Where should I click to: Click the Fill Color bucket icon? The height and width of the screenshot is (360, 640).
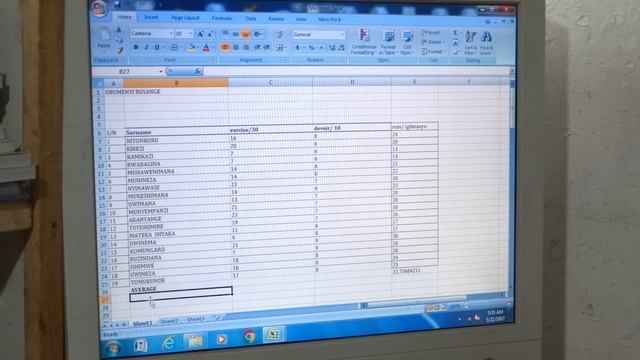click(x=191, y=48)
